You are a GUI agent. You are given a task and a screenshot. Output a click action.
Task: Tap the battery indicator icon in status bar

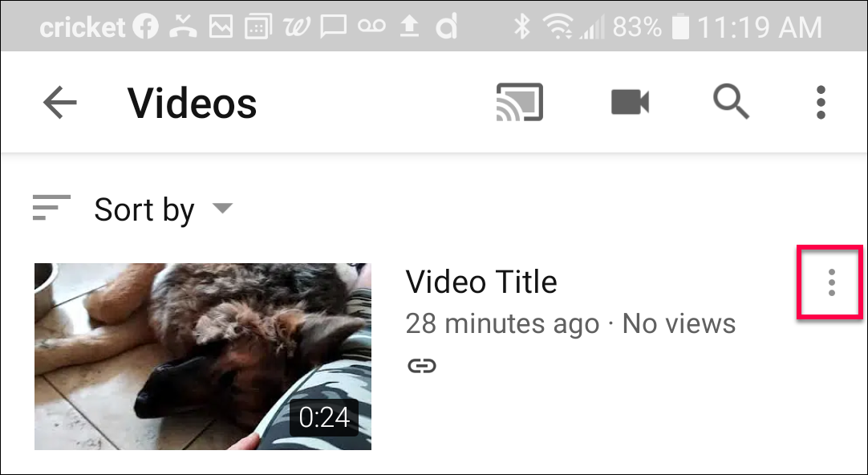click(680, 26)
